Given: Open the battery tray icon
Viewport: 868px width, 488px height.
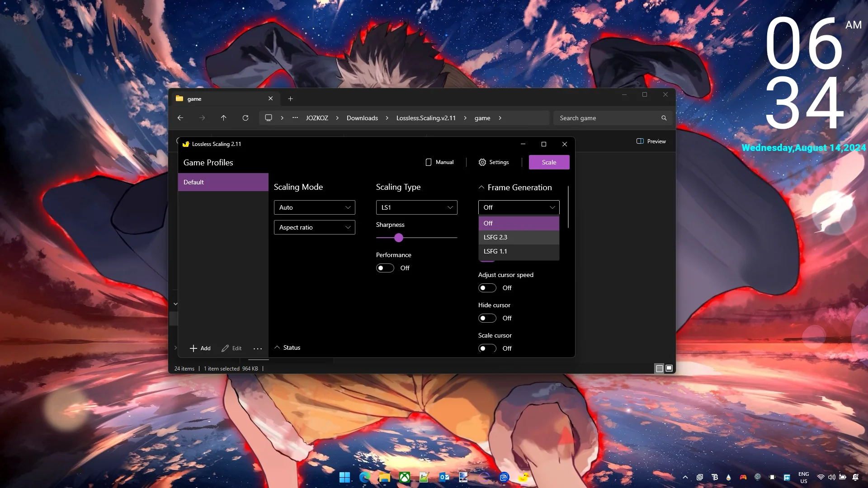Looking at the screenshot, I should click(843, 477).
